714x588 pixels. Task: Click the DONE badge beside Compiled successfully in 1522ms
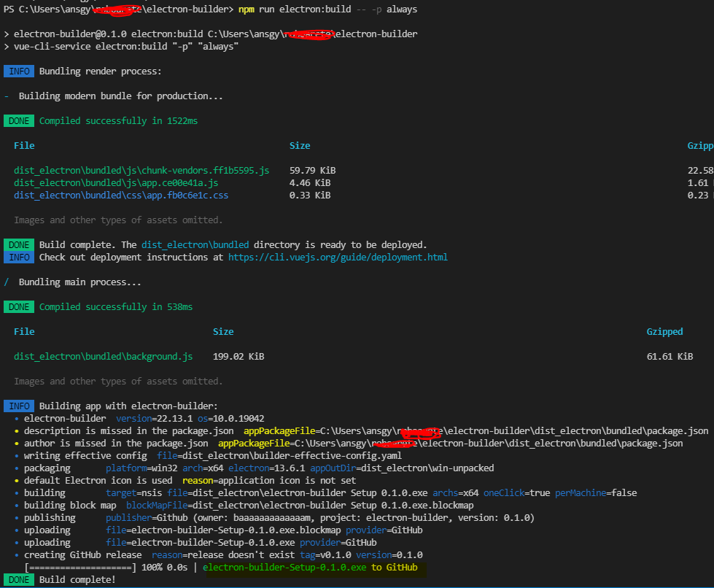coord(19,121)
